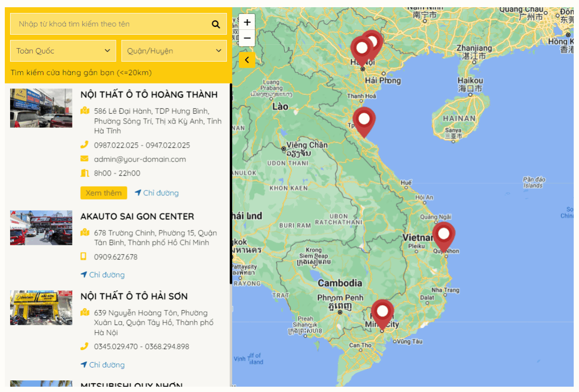Click the search magnifier icon
The image size is (579, 392).
tap(216, 24)
